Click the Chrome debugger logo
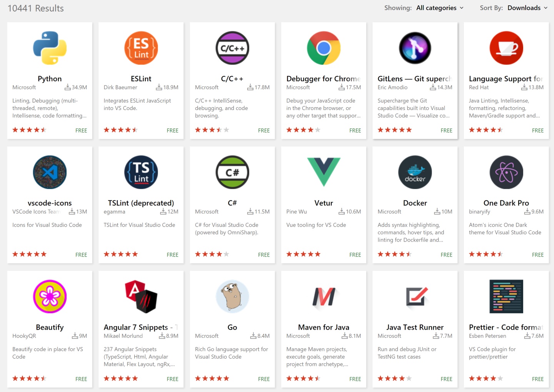The width and height of the screenshot is (554, 392). click(324, 48)
